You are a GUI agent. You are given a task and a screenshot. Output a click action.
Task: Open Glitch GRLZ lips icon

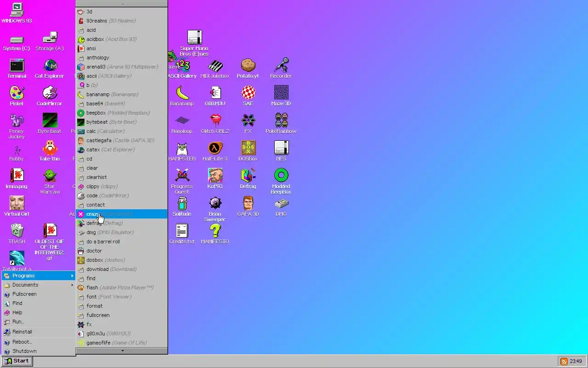tap(215, 124)
